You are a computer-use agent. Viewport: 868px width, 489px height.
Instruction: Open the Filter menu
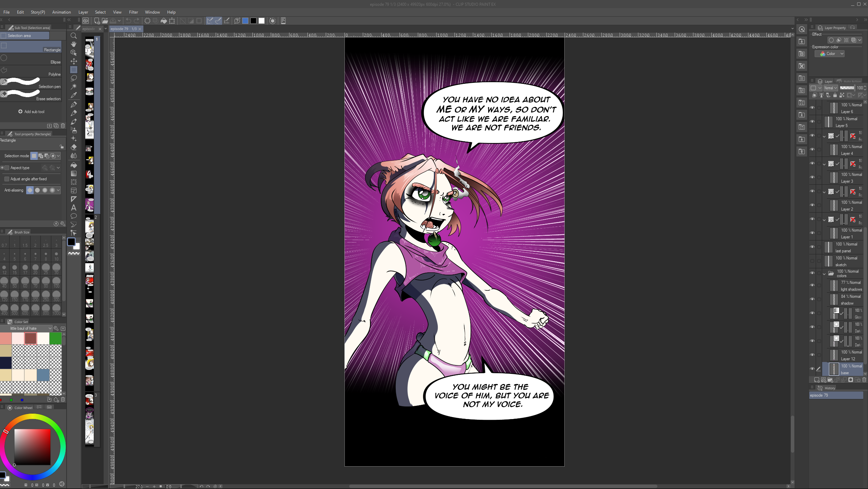pyautogui.click(x=133, y=12)
